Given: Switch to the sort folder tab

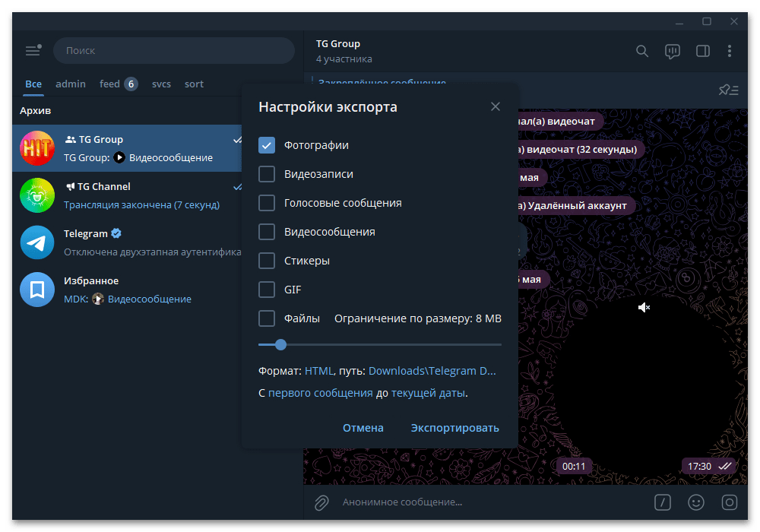Looking at the screenshot, I should tap(194, 84).
